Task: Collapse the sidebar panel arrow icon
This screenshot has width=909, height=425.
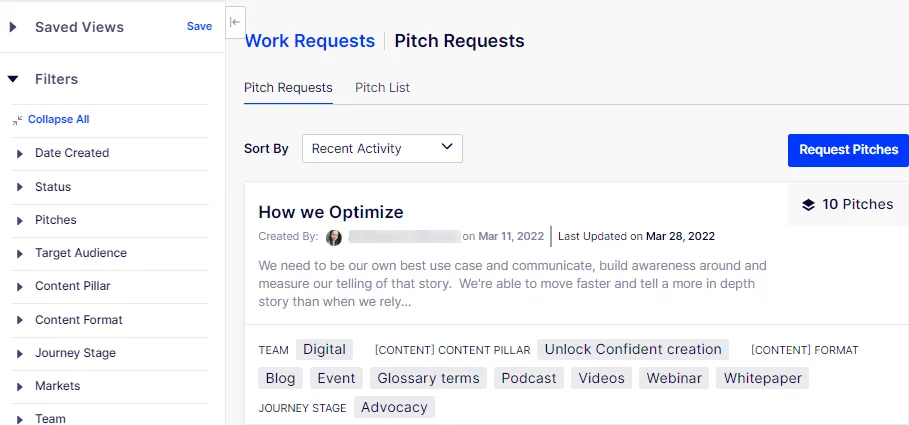Action: pyautogui.click(x=235, y=22)
